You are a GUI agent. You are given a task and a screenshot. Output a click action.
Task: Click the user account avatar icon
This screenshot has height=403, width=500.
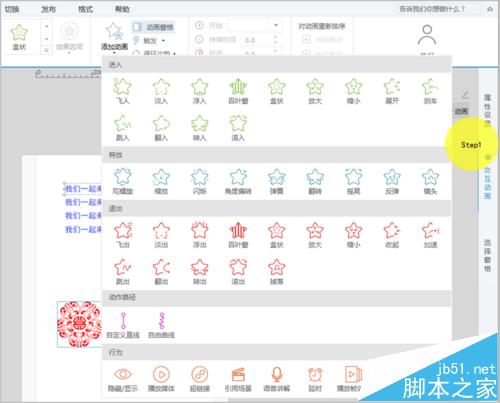[427, 35]
